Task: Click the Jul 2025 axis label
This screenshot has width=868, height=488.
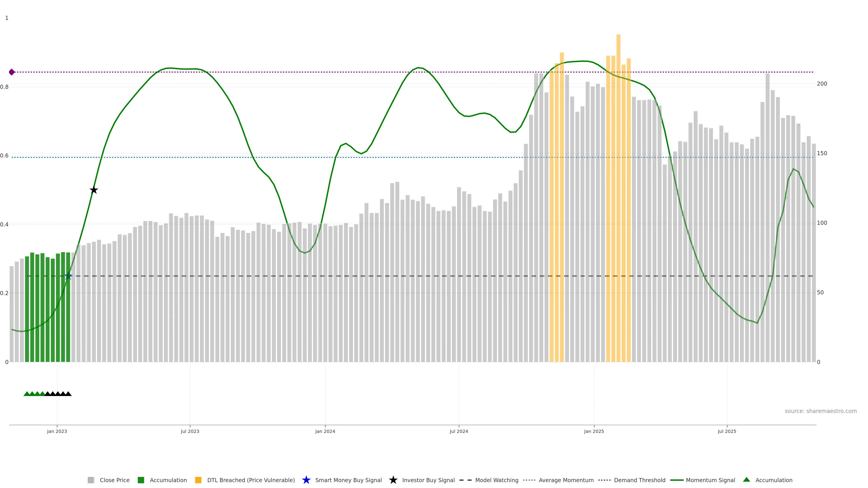Action: coord(727,432)
